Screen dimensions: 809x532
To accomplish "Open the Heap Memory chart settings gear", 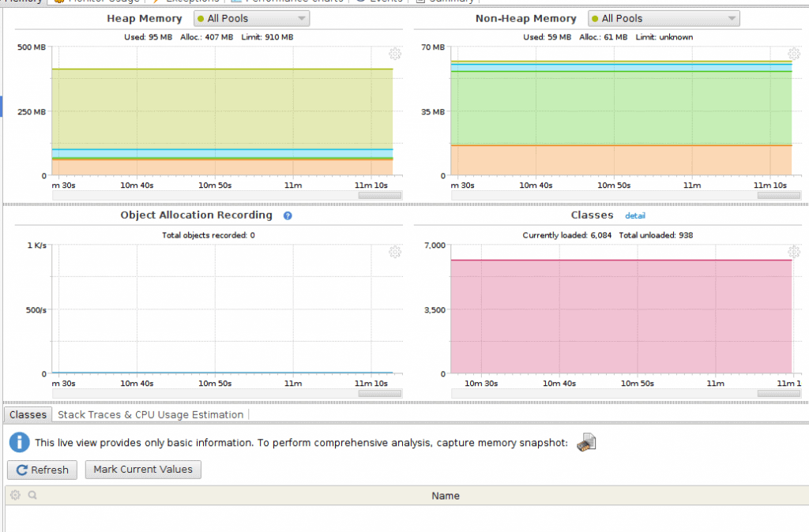I will 395,54.
